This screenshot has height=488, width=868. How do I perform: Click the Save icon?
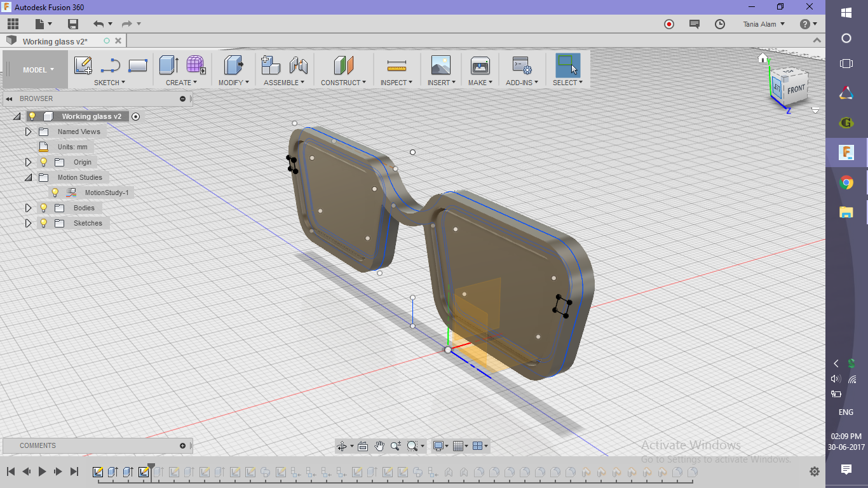tap(73, 24)
